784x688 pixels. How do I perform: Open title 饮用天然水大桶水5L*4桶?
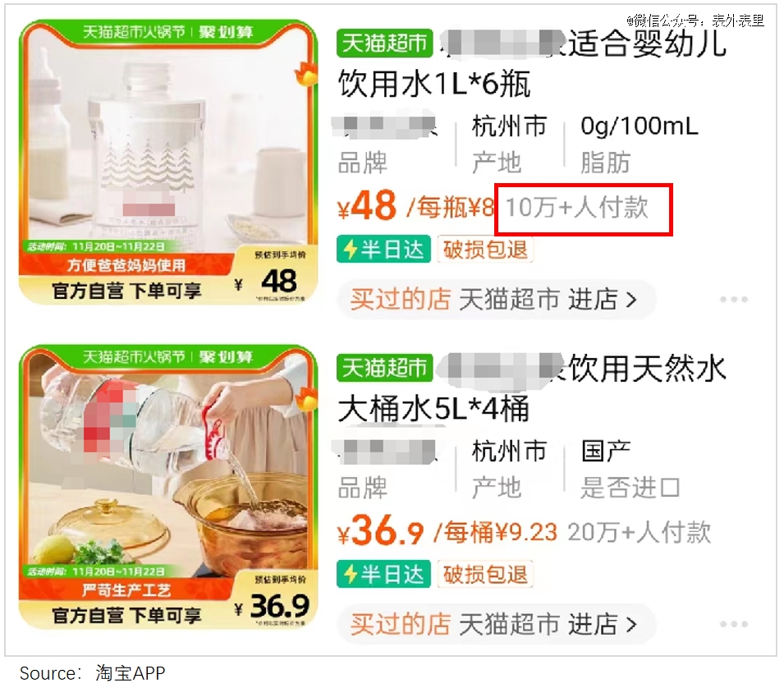coord(533,388)
